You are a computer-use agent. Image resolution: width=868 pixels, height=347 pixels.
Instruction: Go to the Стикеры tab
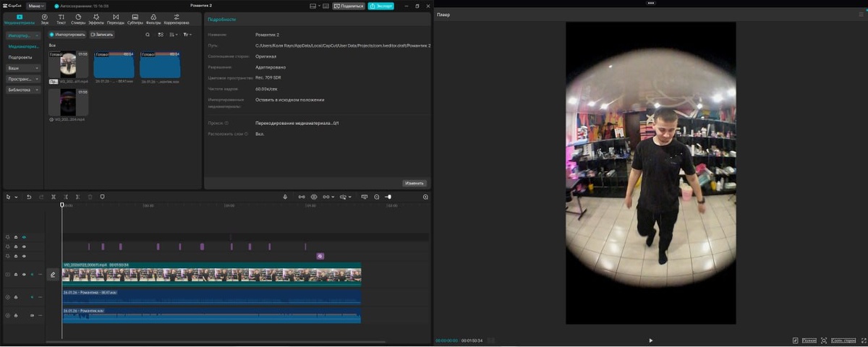78,19
